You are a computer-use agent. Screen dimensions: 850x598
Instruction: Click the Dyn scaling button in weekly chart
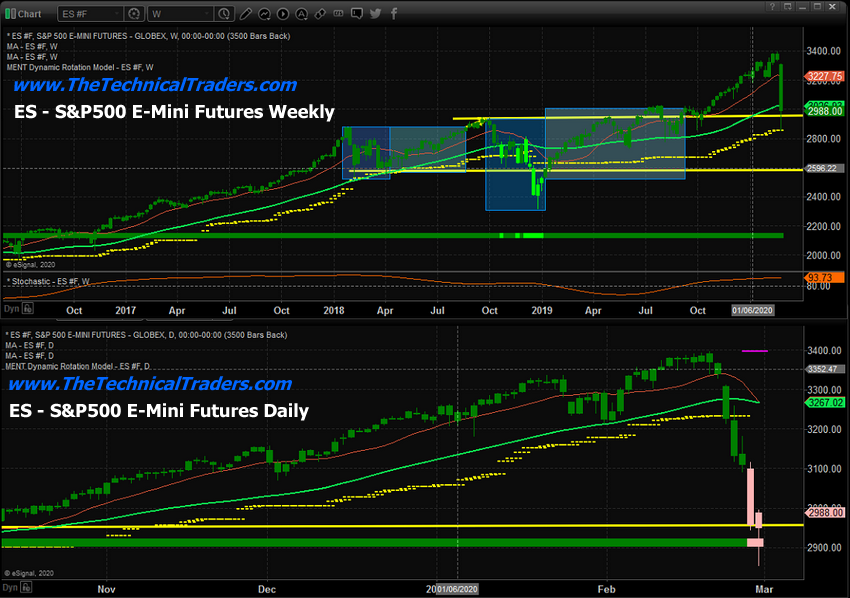click(x=10, y=283)
